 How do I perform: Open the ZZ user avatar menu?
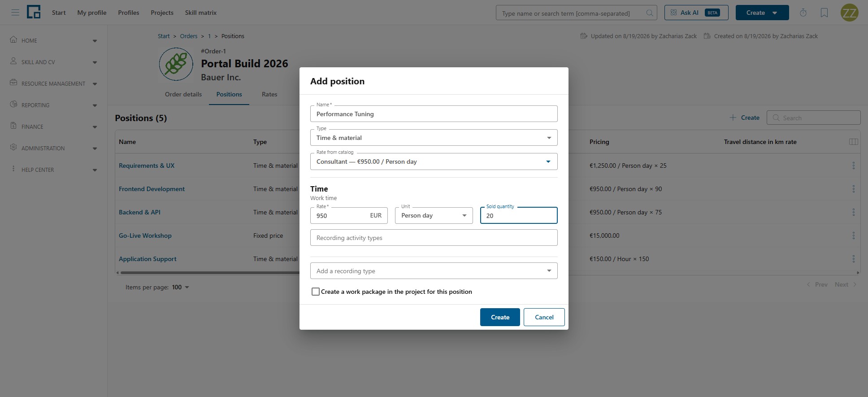(x=849, y=13)
